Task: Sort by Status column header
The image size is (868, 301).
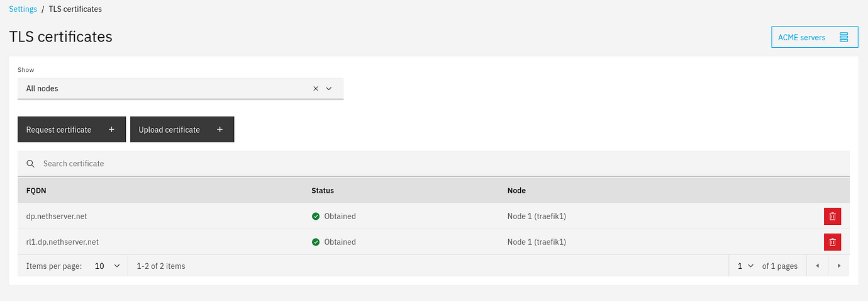Action: click(x=323, y=190)
